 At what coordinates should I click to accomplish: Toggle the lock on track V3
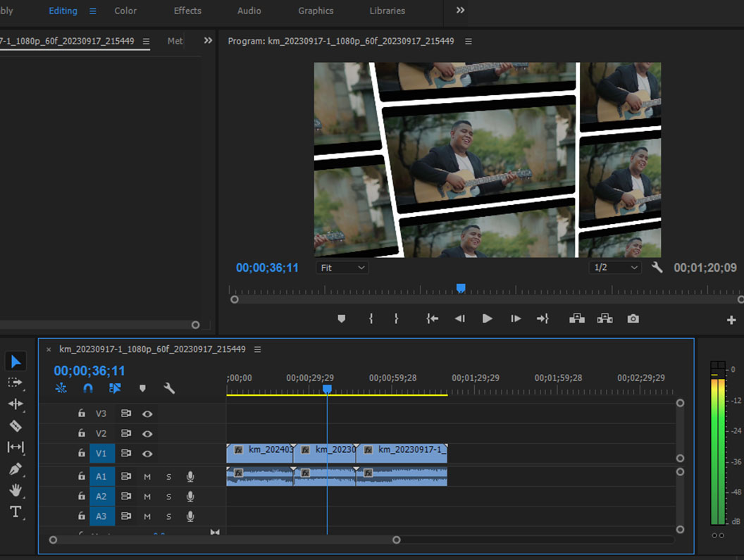pyautogui.click(x=82, y=413)
